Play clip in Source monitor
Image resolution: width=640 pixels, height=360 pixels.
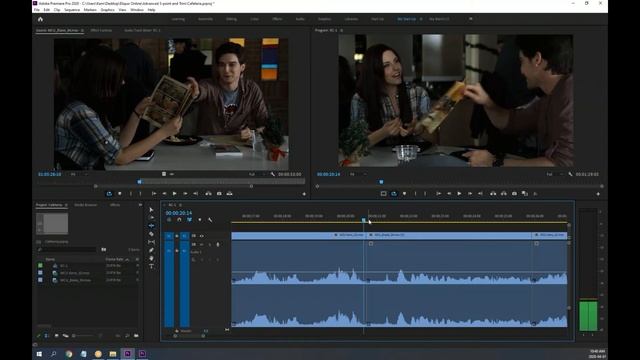(x=175, y=193)
